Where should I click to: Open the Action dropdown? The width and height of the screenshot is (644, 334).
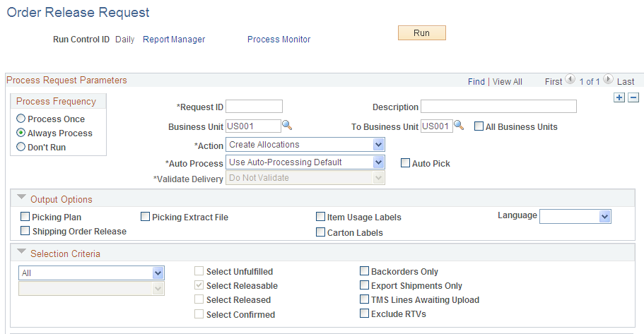(x=305, y=145)
